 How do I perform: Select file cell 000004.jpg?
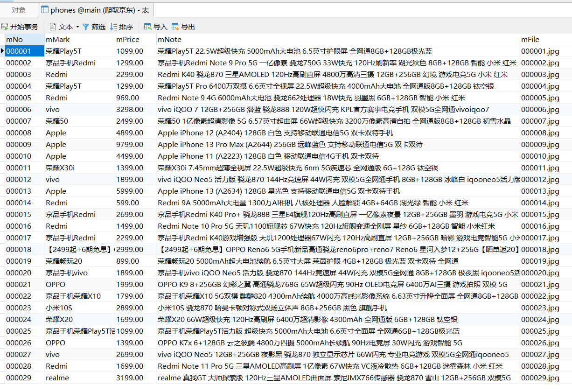546,86
